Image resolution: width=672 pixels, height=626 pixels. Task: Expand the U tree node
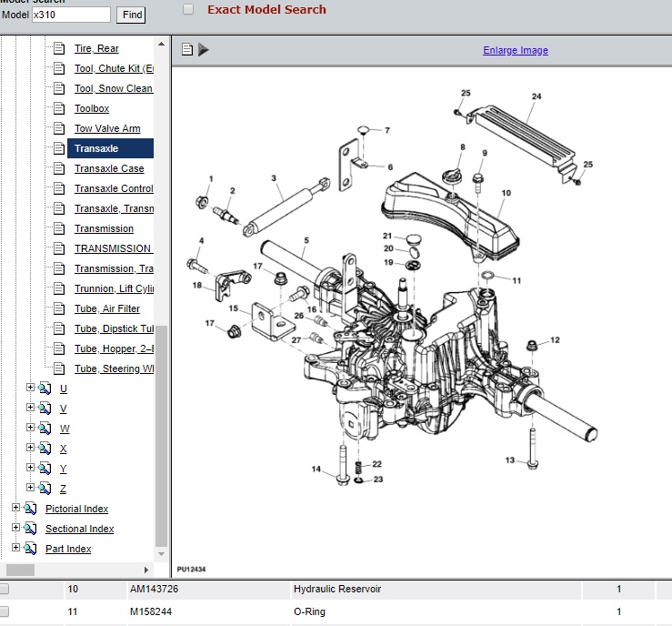click(30, 388)
